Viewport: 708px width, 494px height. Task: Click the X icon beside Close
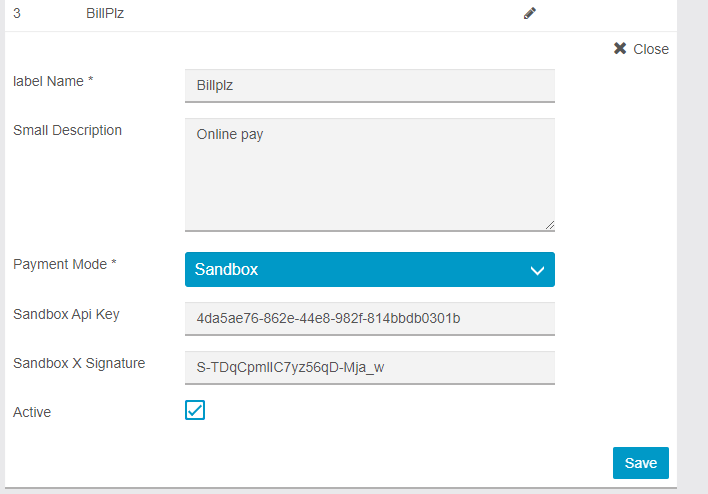[620, 49]
